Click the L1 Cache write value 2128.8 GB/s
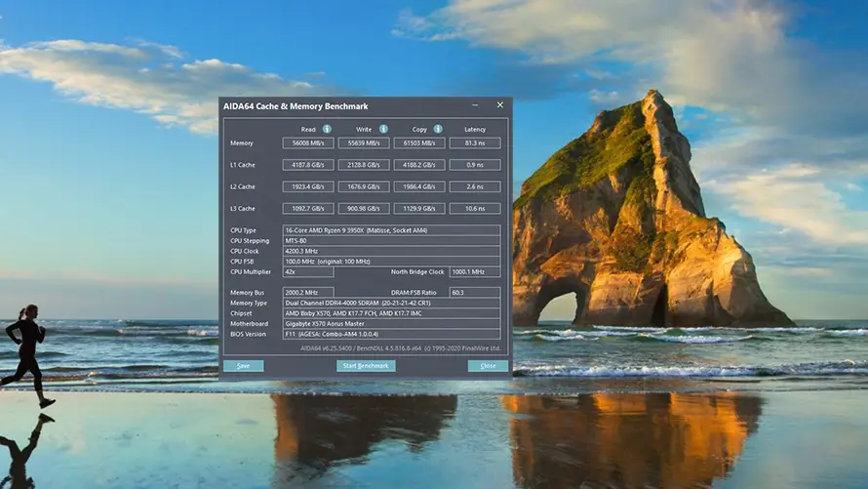The image size is (868, 489). [364, 165]
